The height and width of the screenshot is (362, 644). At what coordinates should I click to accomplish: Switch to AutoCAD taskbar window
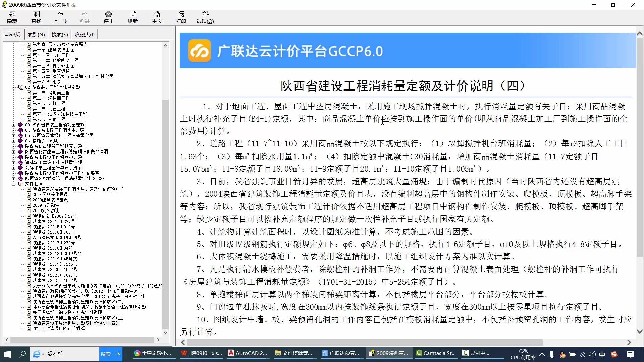[248, 353]
